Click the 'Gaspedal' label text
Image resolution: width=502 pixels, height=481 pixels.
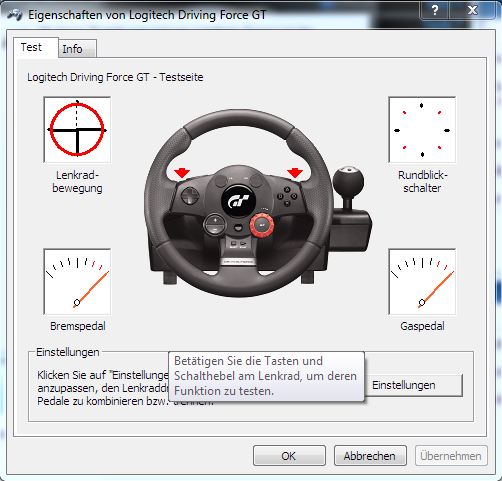422,326
